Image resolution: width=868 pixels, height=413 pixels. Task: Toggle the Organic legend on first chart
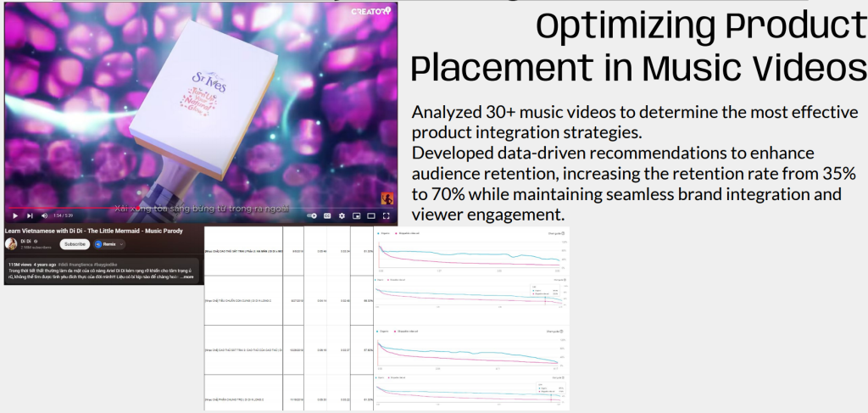tap(384, 233)
